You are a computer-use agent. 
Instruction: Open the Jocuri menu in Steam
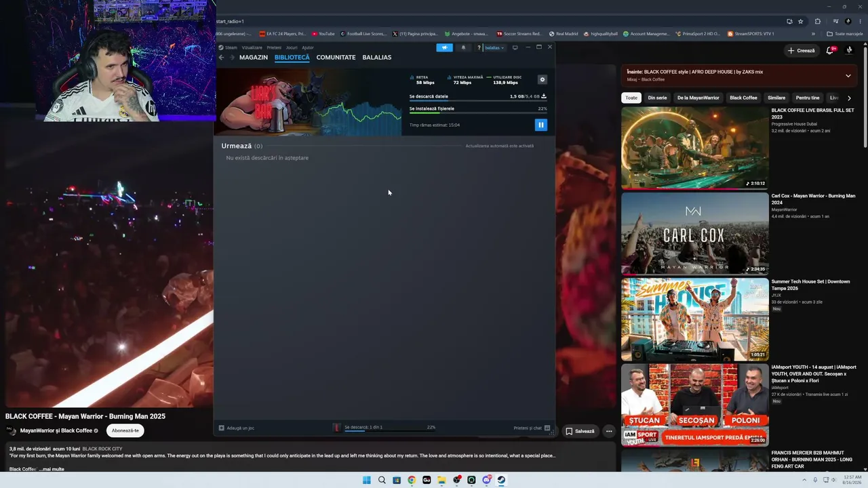tap(292, 47)
